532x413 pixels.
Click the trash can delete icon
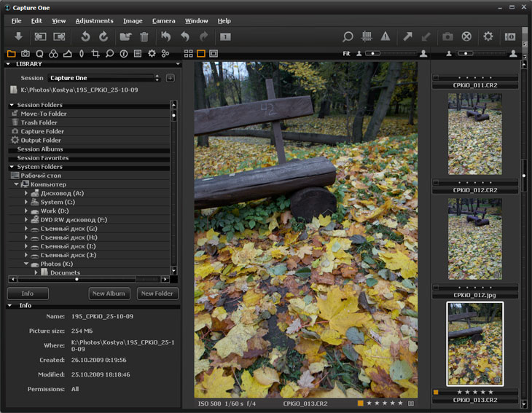[144, 36]
